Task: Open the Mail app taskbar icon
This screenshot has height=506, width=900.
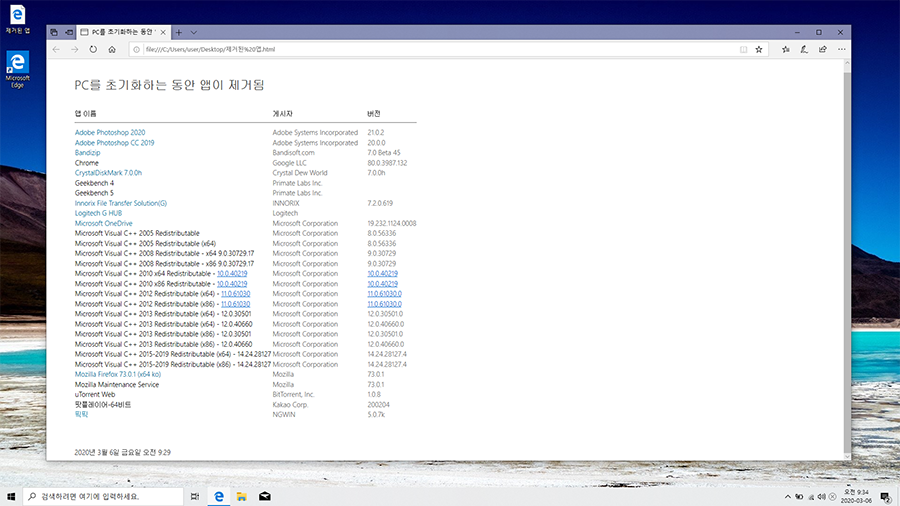Action: coord(265,496)
